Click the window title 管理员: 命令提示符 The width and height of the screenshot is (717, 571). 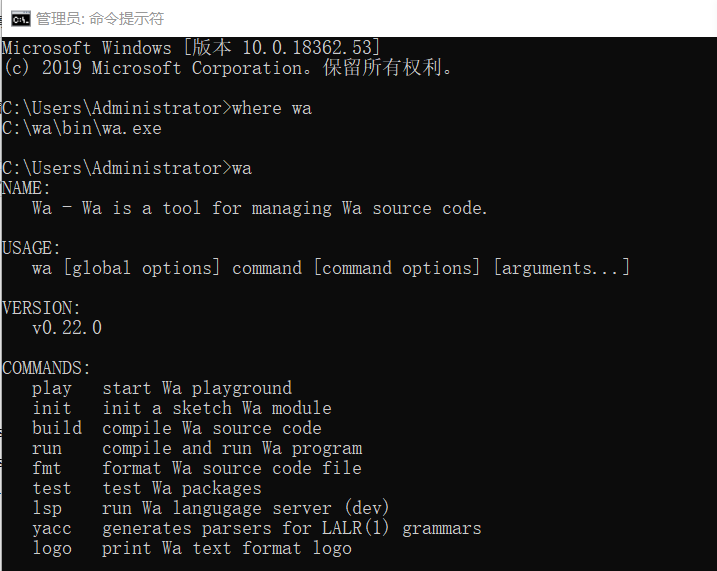[x=100, y=18]
